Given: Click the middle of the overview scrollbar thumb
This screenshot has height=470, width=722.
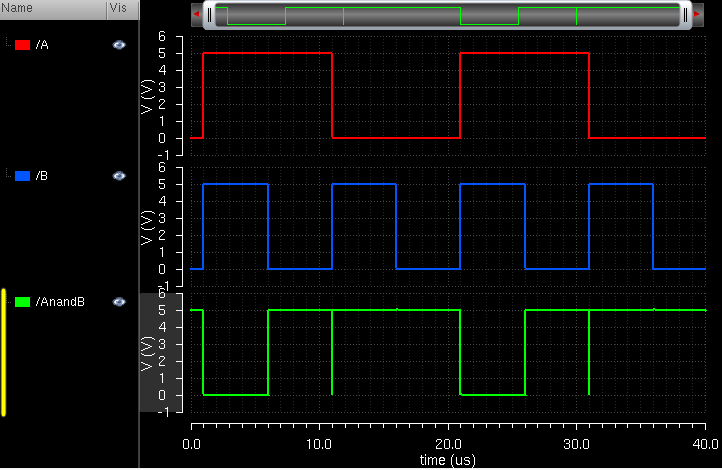Looking at the screenshot, I should [446, 14].
